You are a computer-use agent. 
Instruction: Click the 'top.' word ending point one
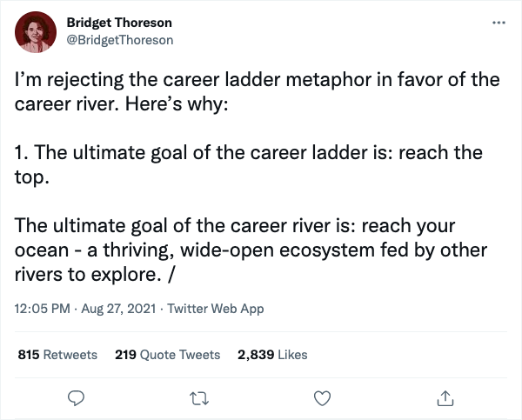point(32,178)
